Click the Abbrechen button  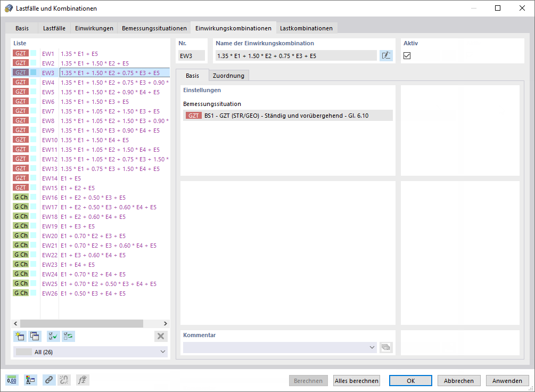coord(458,380)
